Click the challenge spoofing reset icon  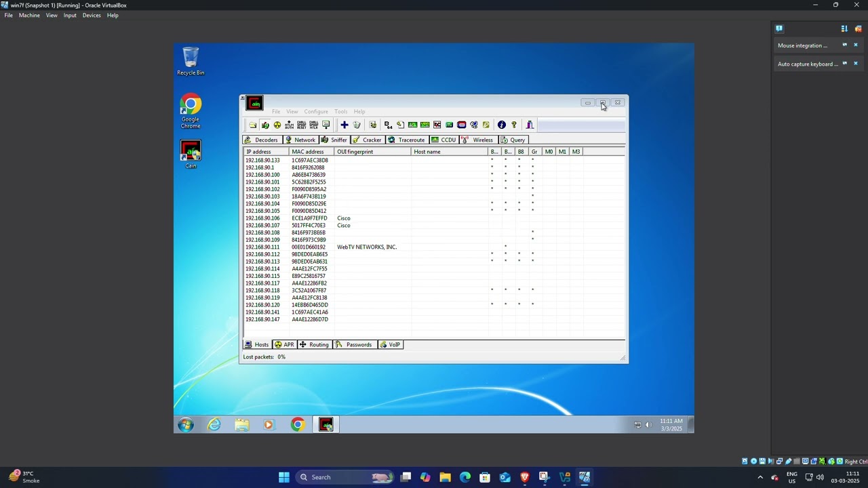(302, 125)
